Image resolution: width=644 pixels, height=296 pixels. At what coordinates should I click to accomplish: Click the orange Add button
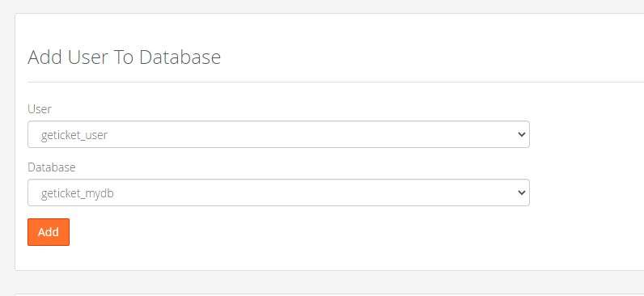pyautogui.click(x=49, y=232)
